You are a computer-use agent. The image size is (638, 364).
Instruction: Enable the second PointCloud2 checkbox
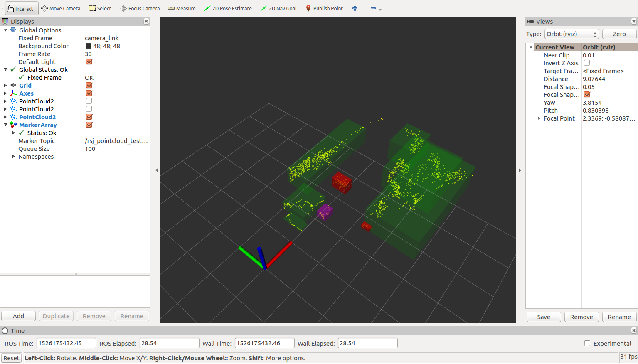pos(89,109)
